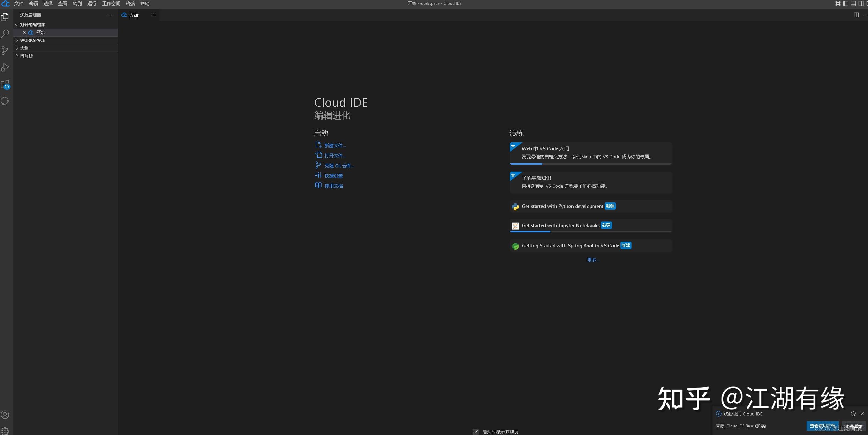The image size is (868, 435).
Task: Open the Search view in the activity bar
Action: coord(5,33)
